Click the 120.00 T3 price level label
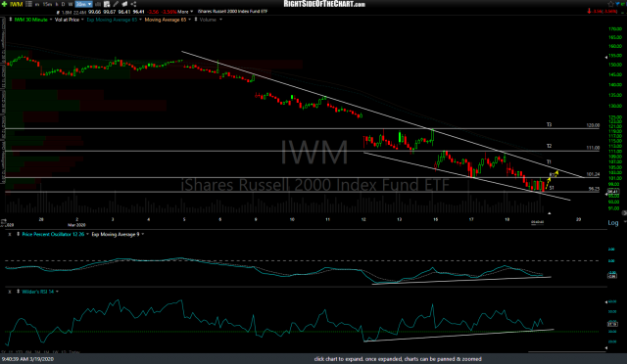Screen dimensions: 627x364 (x=593, y=125)
